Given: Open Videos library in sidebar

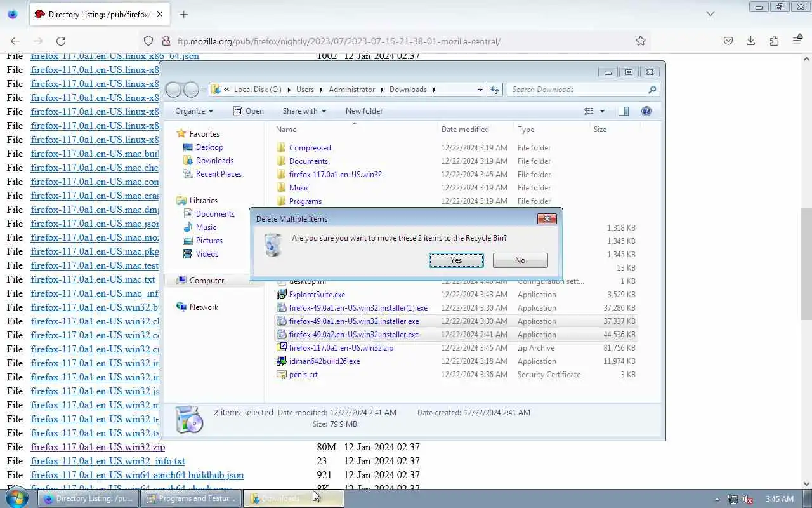Looking at the screenshot, I should click(x=207, y=254).
